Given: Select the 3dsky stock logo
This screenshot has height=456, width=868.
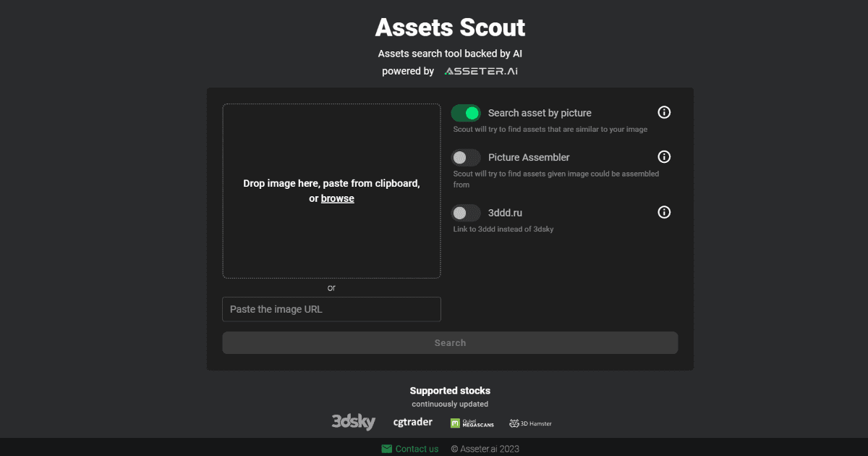Looking at the screenshot, I should (x=354, y=421).
